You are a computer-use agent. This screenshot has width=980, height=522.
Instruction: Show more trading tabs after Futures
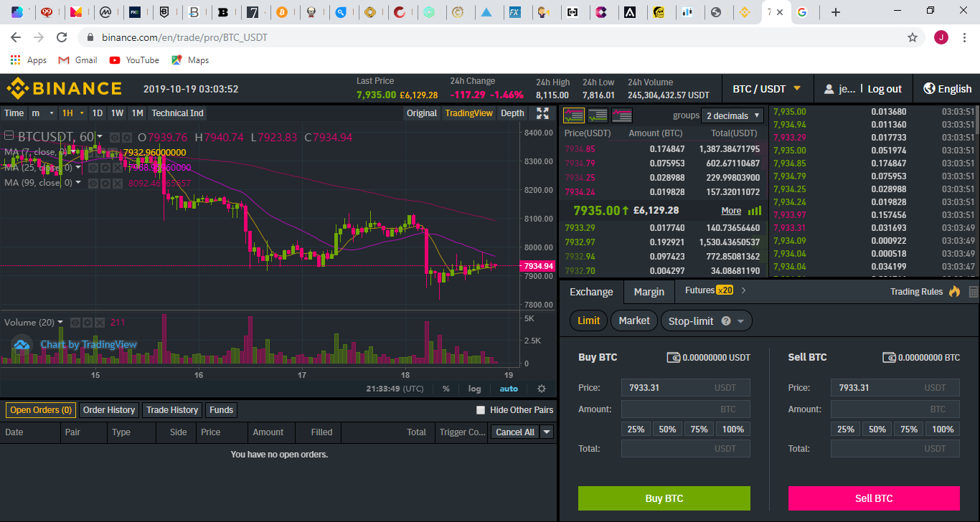(744, 290)
